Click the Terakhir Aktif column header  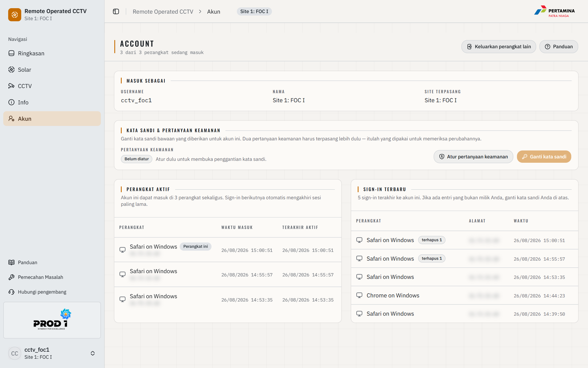pyautogui.click(x=300, y=227)
